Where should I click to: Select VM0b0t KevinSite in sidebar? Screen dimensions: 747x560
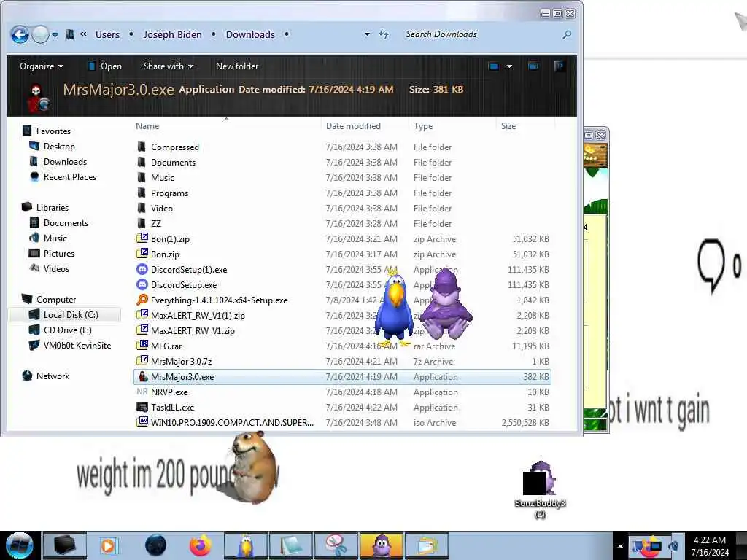coord(77,345)
